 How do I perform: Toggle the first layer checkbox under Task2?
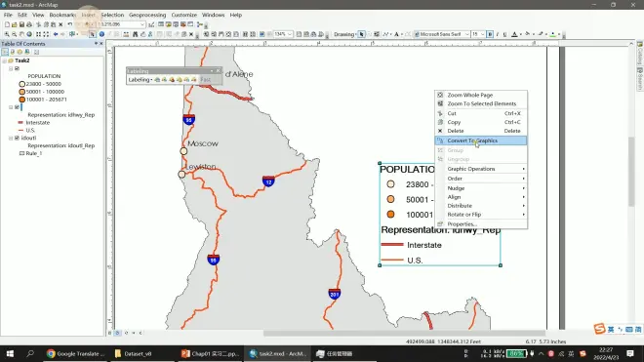(x=17, y=68)
